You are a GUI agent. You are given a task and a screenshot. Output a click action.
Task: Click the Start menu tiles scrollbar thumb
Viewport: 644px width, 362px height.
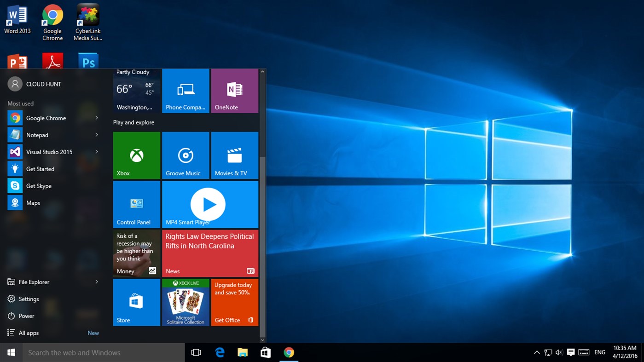pos(262,246)
